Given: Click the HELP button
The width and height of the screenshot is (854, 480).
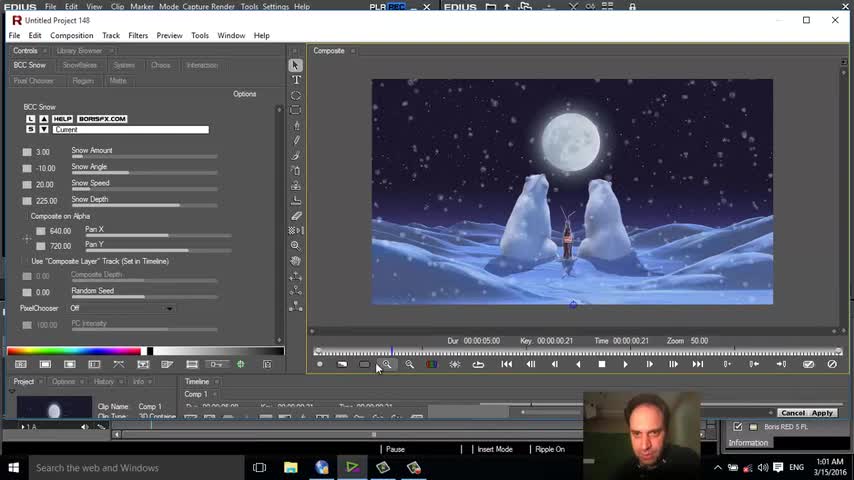Looking at the screenshot, I should (x=62, y=119).
